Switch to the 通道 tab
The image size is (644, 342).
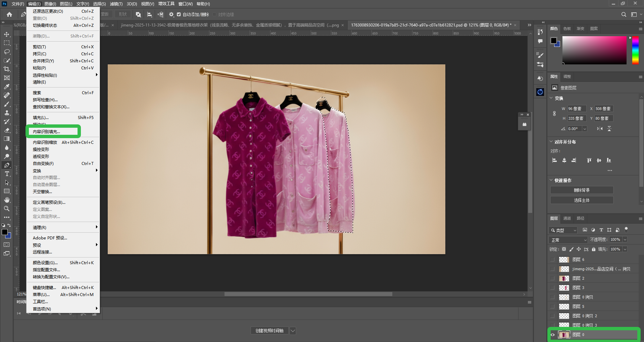[567, 218]
